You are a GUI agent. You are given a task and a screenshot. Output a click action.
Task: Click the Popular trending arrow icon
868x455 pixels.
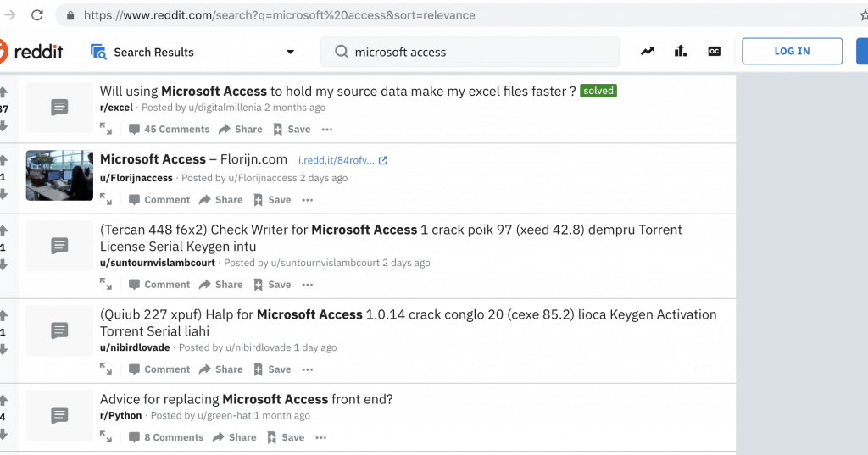tap(648, 52)
